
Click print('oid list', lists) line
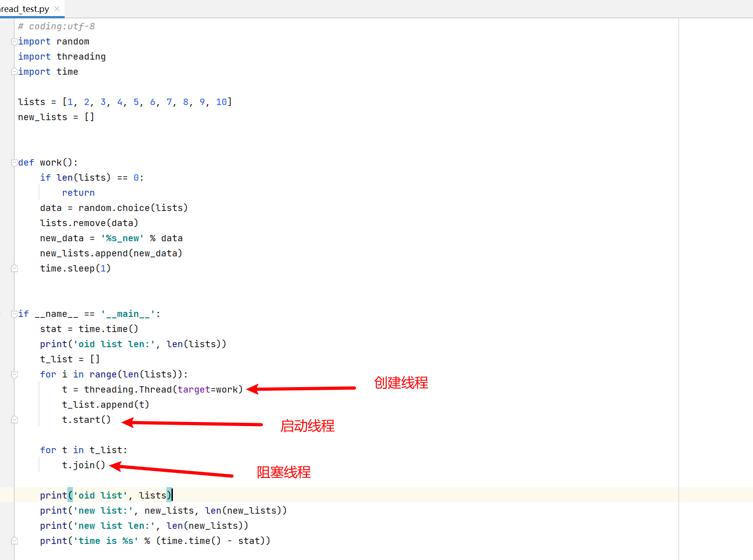click(x=106, y=495)
